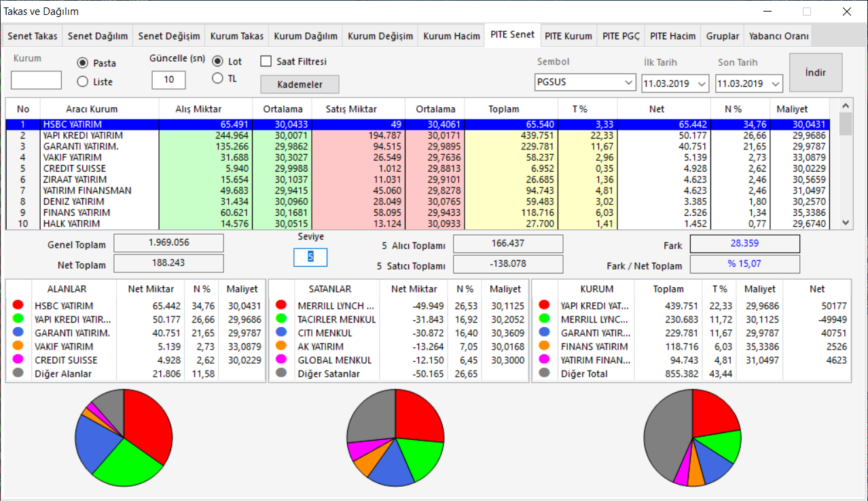Click the 5 Alıcı Toplamı value 166.437
Screen dimensions: 868x501
[508, 244]
